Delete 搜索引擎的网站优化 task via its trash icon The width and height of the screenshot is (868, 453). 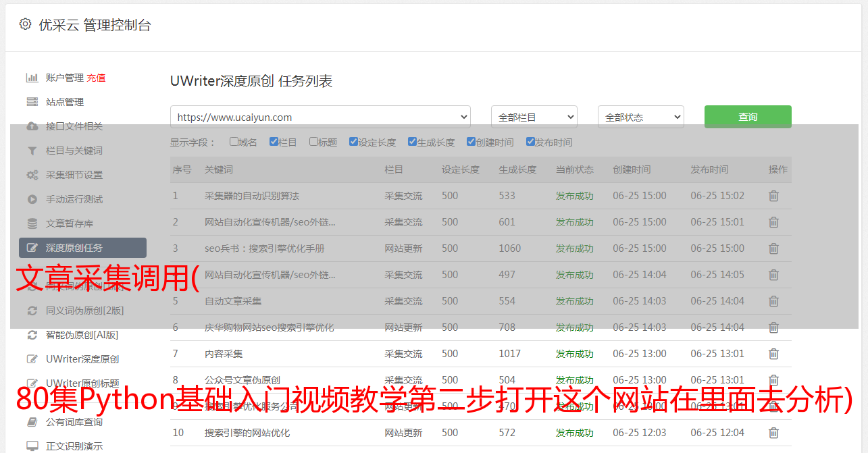(x=774, y=433)
